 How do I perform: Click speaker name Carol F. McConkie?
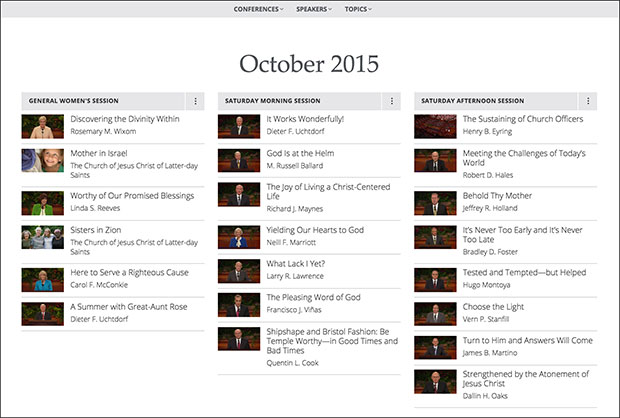99,285
